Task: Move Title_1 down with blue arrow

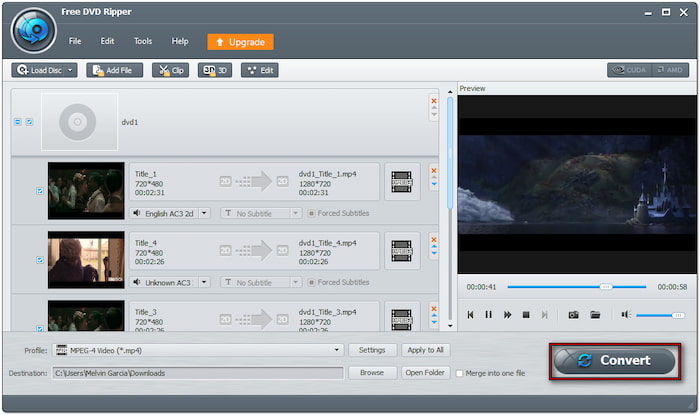Action: pos(434,184)
